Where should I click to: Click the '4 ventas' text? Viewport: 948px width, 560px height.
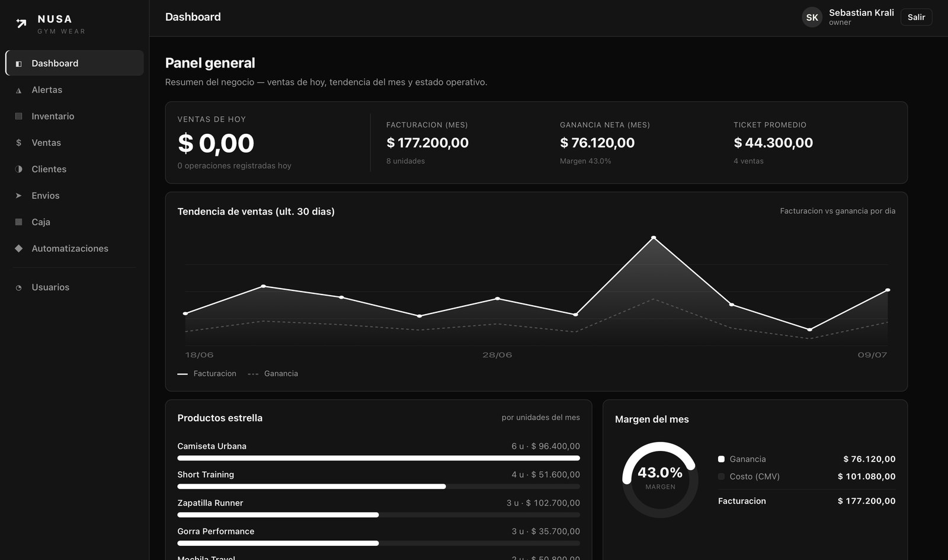click(748, 161)
